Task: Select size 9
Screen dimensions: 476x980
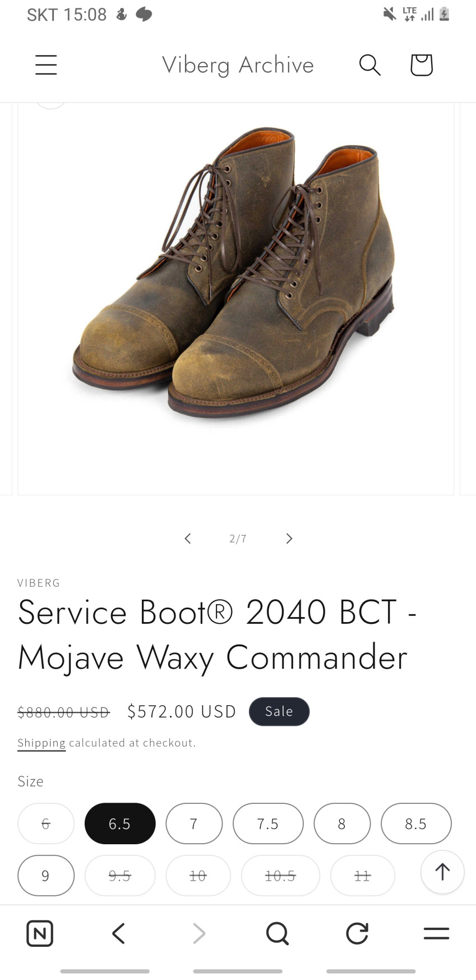Action: [x=46, y=876]
